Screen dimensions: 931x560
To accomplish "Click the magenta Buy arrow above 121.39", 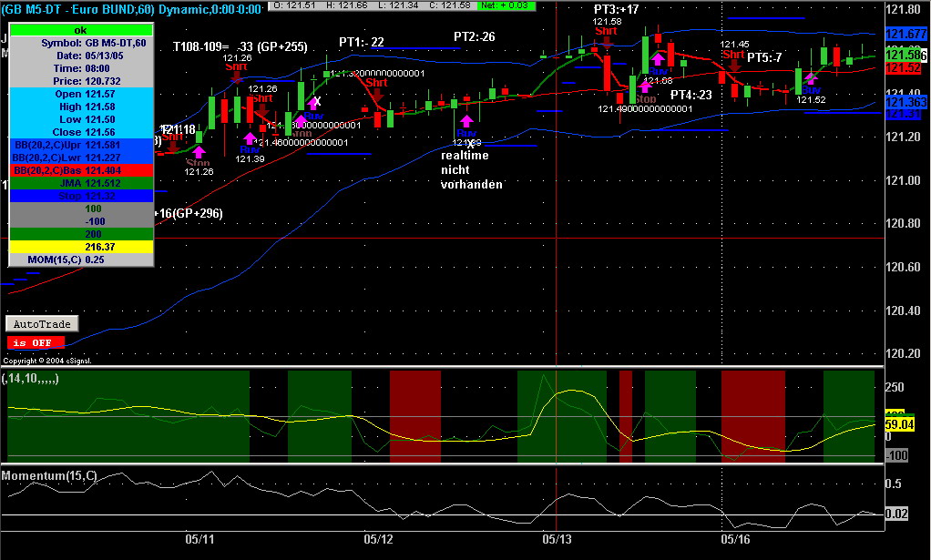I will coord(250,139).
